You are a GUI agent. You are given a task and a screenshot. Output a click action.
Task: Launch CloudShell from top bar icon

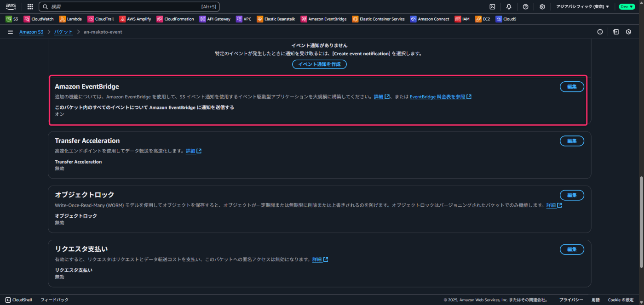pyautogui.click(x=492, y=6)
